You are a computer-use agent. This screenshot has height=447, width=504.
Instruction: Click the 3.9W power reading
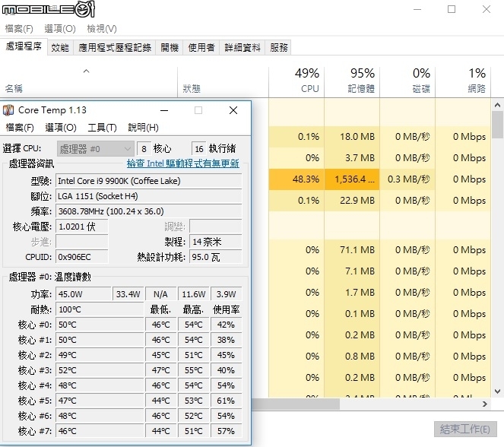tap(226, 294)
